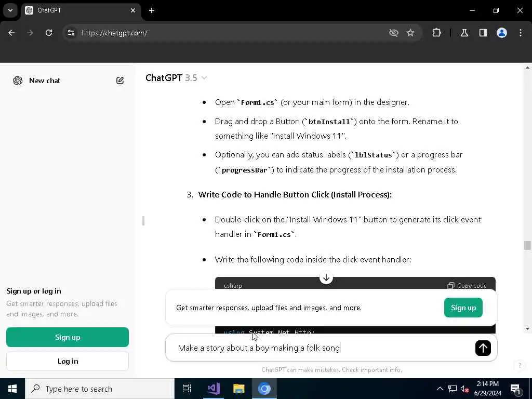Open the notification center icon
532x399 pixels.
click(x=515, y=389)
